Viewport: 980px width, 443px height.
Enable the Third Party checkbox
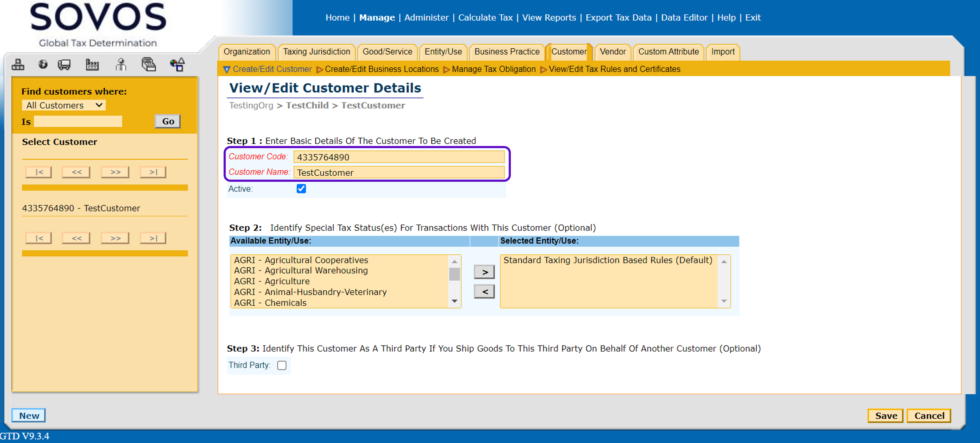click(x=282, y=365)
